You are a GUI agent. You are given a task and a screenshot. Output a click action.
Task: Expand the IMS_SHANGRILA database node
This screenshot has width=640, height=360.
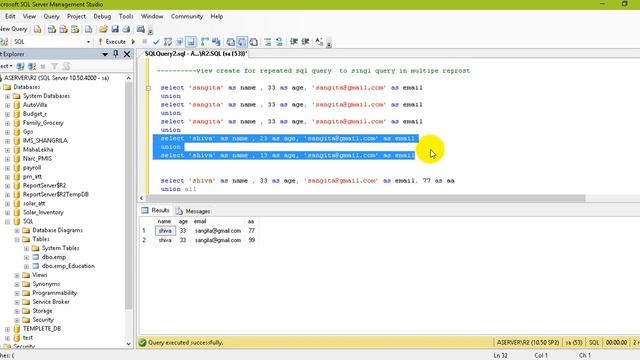[7, 141]
